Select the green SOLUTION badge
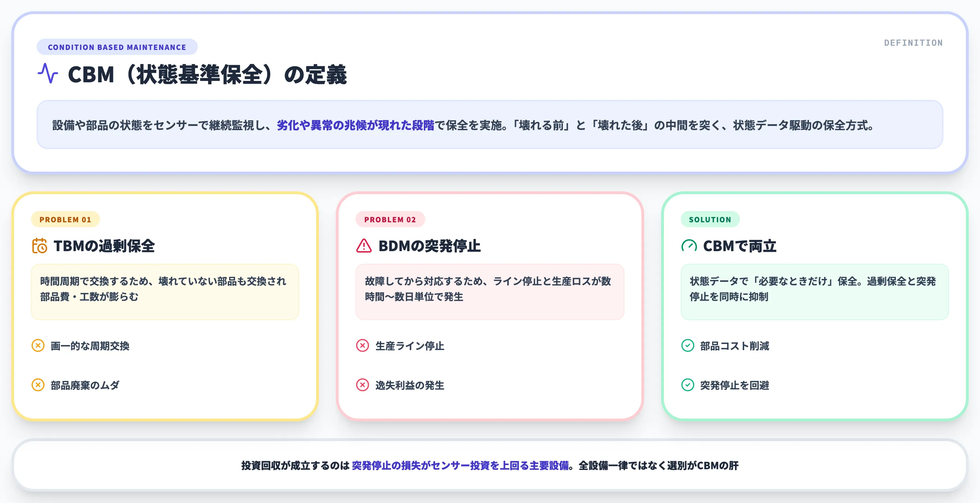This screenshot has height=503, width=980. [x=710, y=219]
